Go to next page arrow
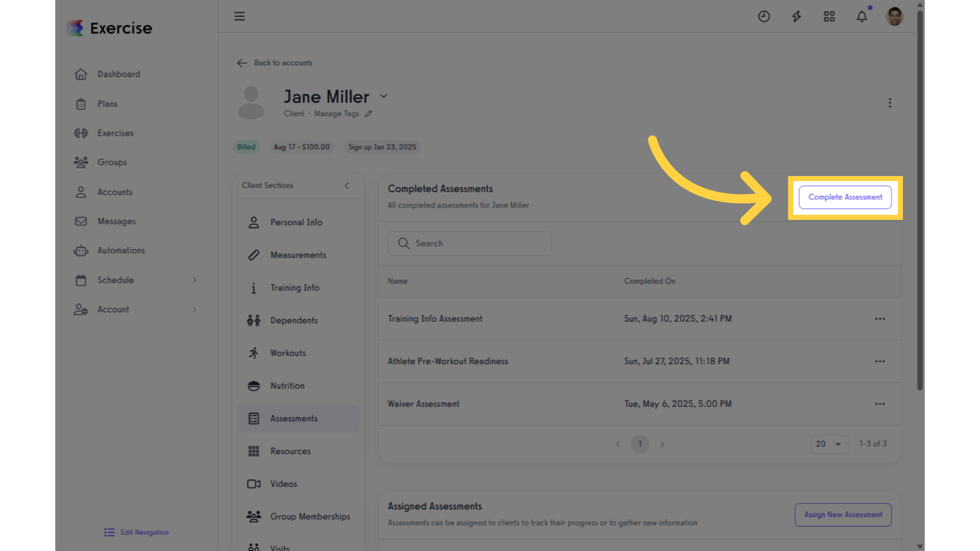This screenshot has width=980, height=551. tap(662, 444)
